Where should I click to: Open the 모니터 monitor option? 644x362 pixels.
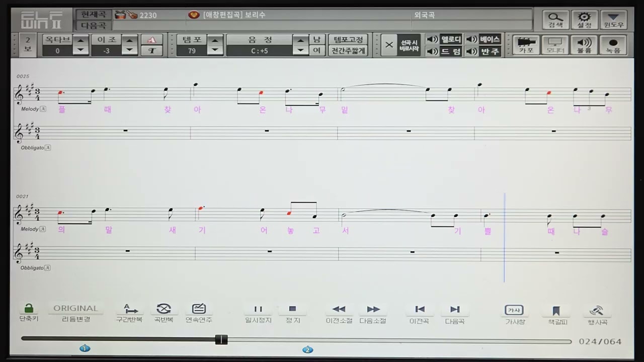pos(555,45)
